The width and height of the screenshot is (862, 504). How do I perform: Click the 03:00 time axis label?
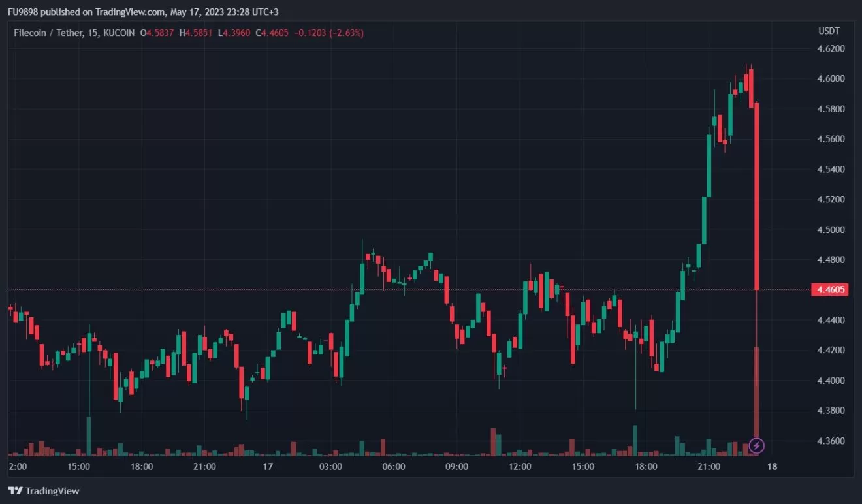(330, 467)
